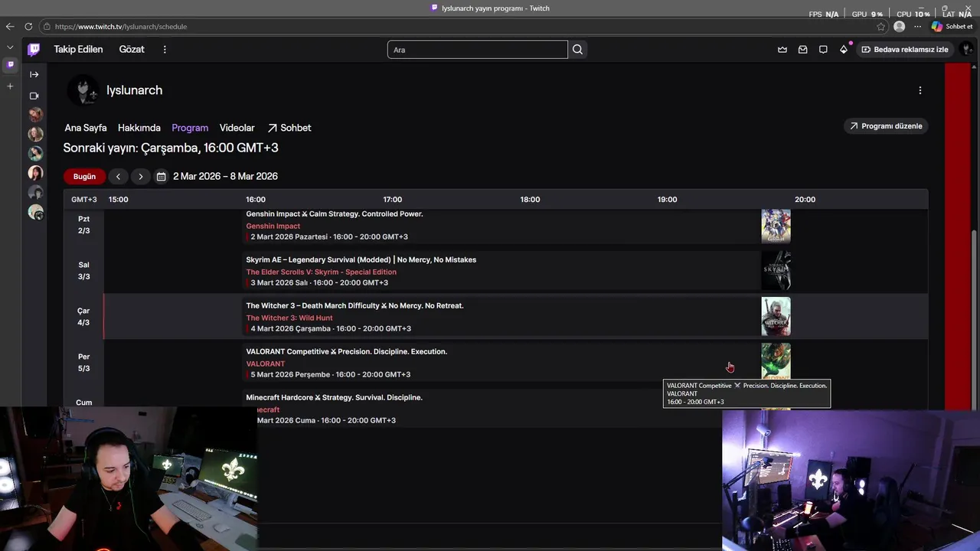Viewport: 980px width, 551px height.
Task: Open the calendar date picker icon
Action: 161,177
